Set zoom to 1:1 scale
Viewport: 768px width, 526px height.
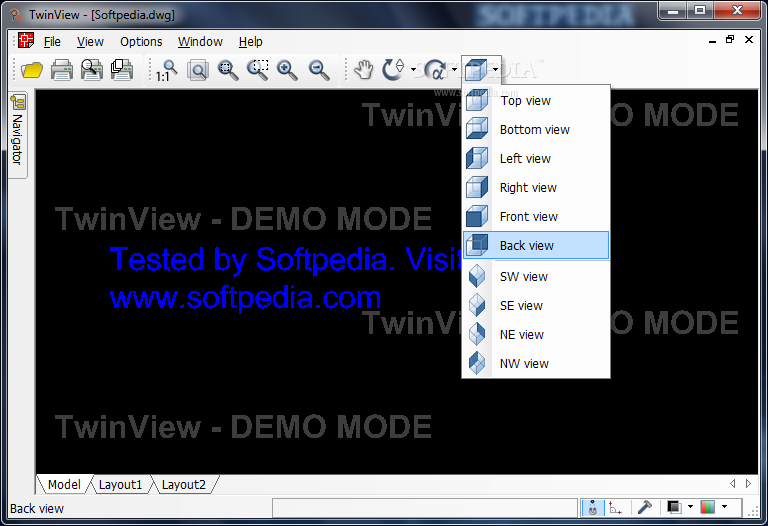point(167,71)
